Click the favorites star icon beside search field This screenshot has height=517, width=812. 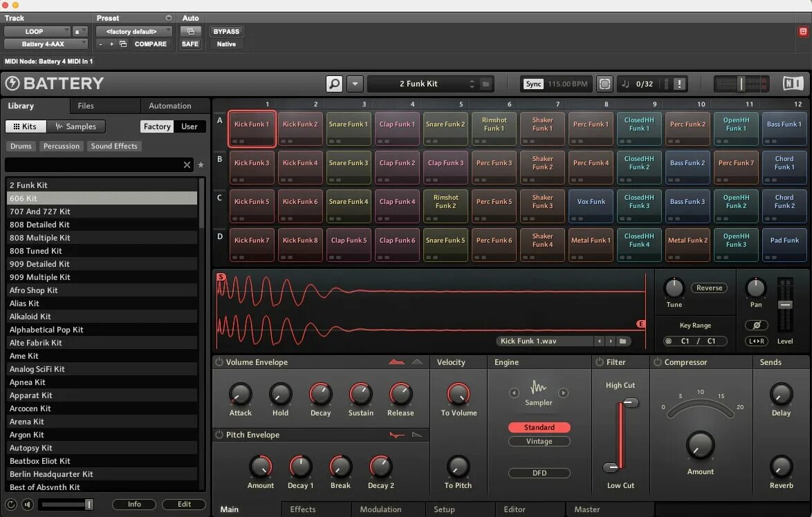pyautogui.click(x=201, y=164)
